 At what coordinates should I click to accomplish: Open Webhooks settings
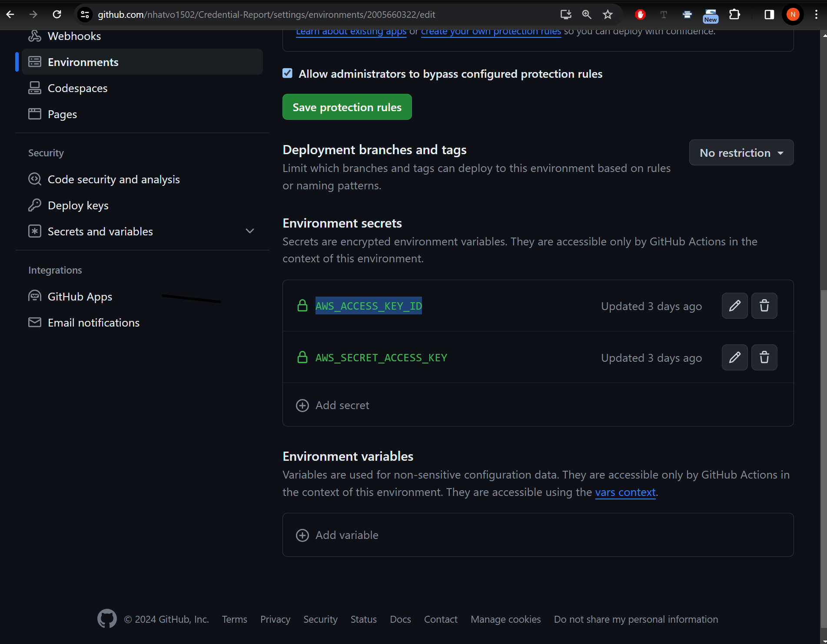[143, 36]
